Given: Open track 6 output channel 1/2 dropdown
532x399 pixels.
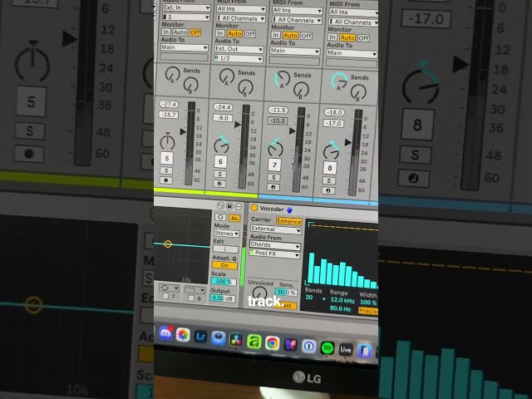Looking at the screenshot, I should point(239,58).
